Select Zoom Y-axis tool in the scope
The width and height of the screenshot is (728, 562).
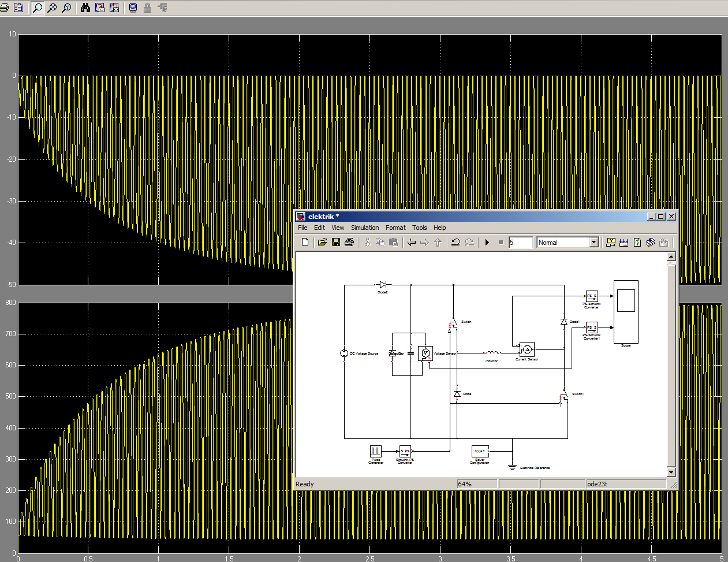coord(66,8)
